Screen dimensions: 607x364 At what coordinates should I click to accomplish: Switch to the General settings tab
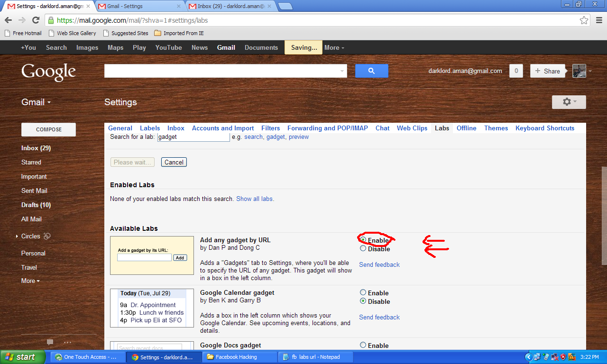[x=120, y=128]
